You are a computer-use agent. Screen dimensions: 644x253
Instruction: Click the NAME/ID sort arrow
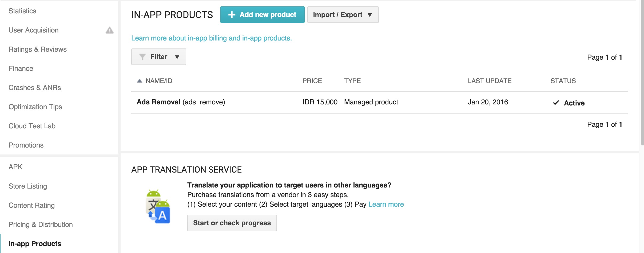pos(139,81)
